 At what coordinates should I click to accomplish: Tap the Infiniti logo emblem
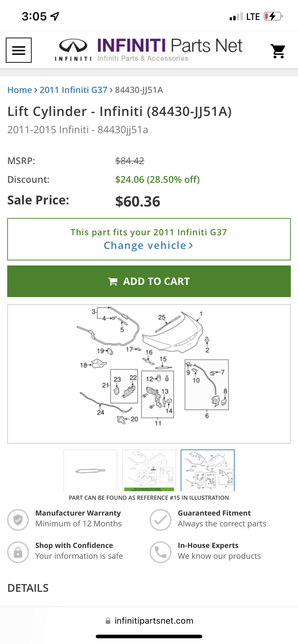[73, 46]
